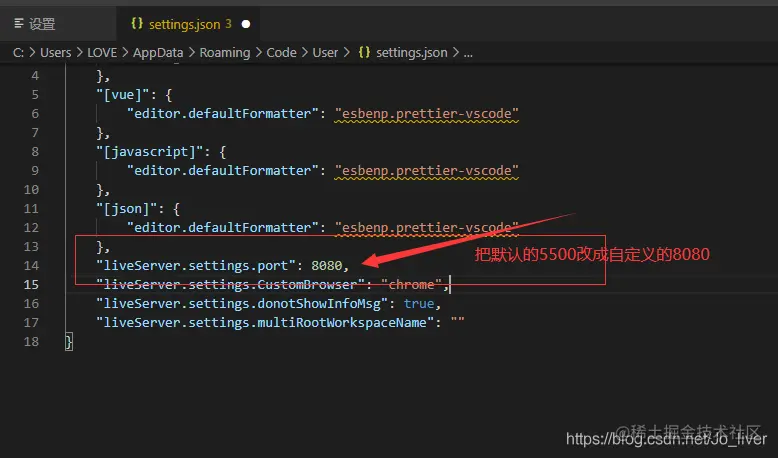Click "liveServer.settings.port" key
Image resolution: width=778 pixels, height=458 pixels.
pos(196,266)
